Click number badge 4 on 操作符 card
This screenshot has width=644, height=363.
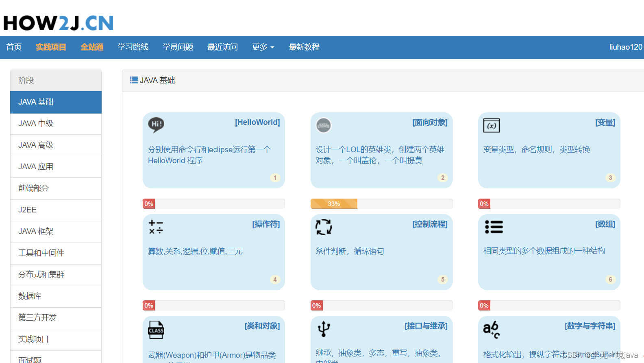[x=275, y=280]
